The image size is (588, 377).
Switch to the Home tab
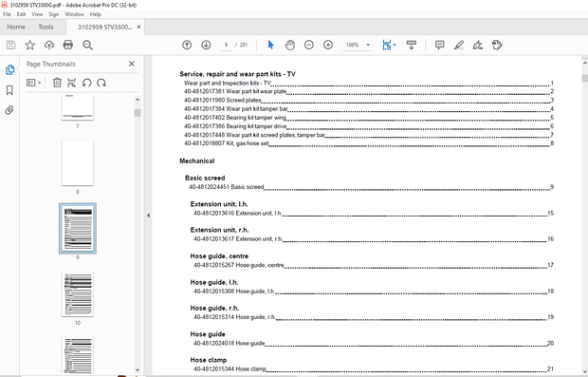[16, 27]
